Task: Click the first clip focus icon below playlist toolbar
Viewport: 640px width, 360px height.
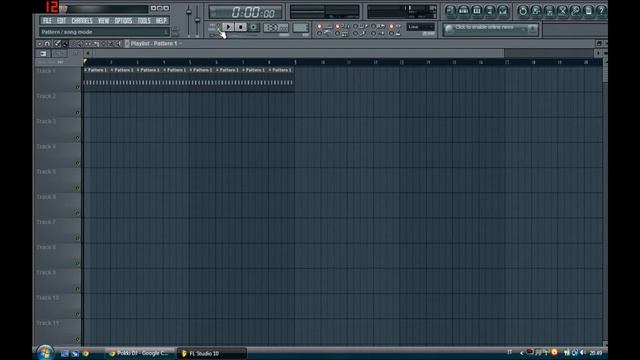Action: click(x=43, y=53)
